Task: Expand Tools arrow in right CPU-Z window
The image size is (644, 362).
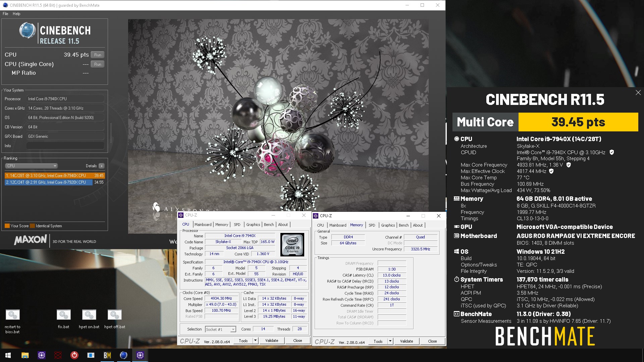Action: [390, 341]
